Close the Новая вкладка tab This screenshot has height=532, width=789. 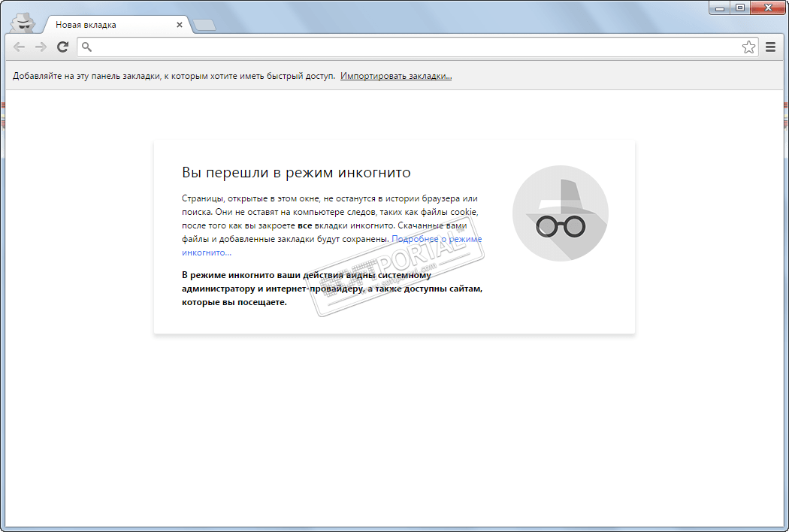coord(179,25)
